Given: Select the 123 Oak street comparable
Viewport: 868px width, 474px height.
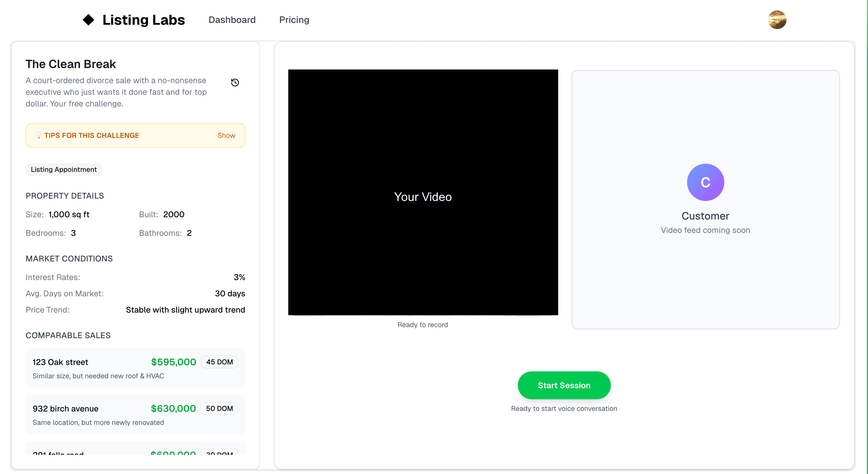Looking at the screenshot, I should pos(60,362).
